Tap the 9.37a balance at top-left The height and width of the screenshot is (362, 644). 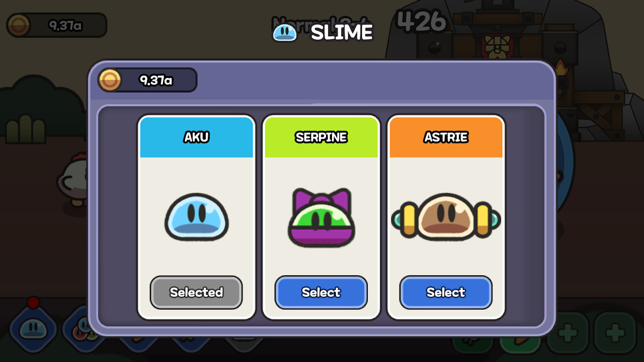point(65,25)
